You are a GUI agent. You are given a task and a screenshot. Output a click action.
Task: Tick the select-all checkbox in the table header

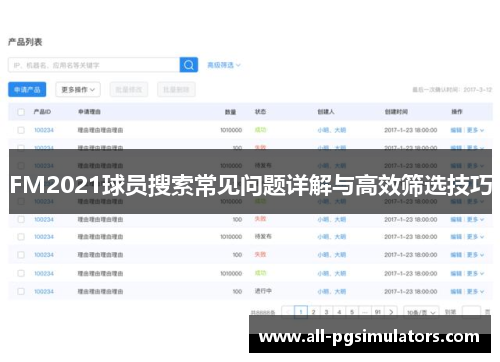(x=21, y=112)
